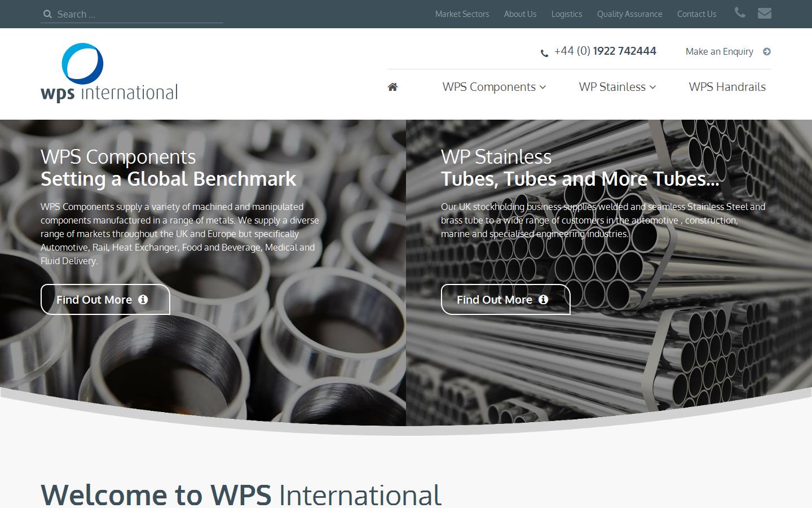Call the +44 (0) 1922 742444 number
This screenshot has height=508, width=812.
click(605, 51)
